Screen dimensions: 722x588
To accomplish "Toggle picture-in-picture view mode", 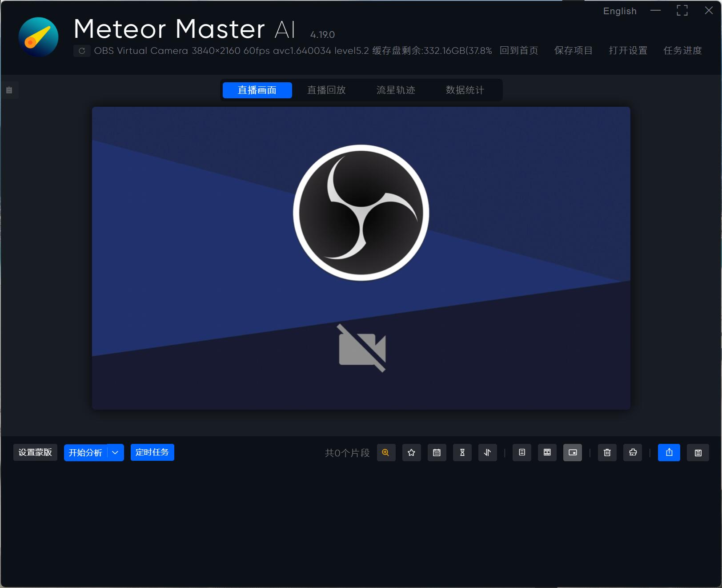I will click(x=572, y=452).
